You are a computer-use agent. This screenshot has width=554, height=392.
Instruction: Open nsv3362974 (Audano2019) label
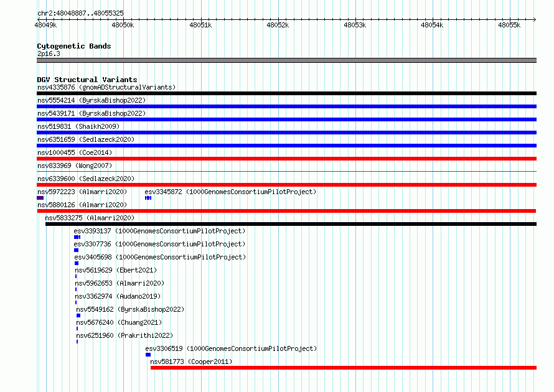coord(118,296)
